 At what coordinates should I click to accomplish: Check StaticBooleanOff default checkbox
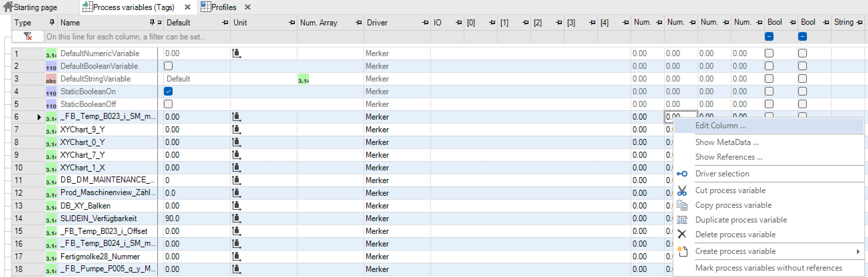(168, 104)
